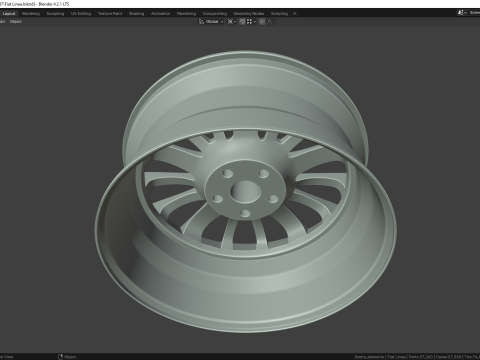Open the first Sculpting workspace tab

55,14
